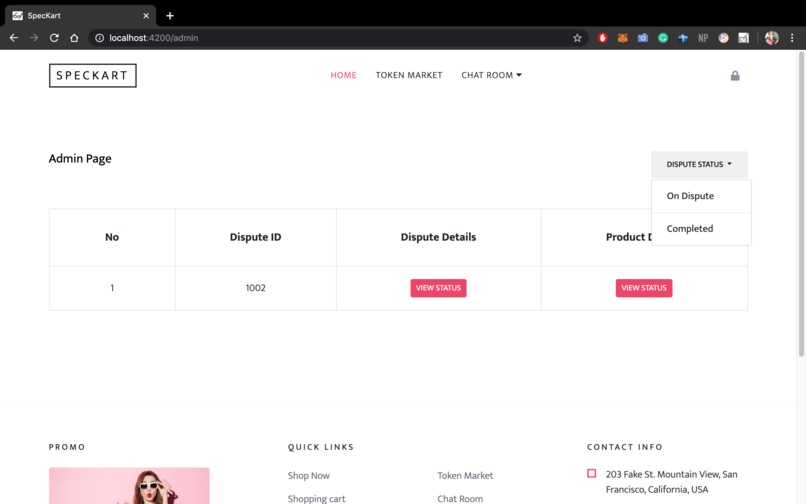Click the SPECKART logo
806x504 pixels.
coord(93,76)
